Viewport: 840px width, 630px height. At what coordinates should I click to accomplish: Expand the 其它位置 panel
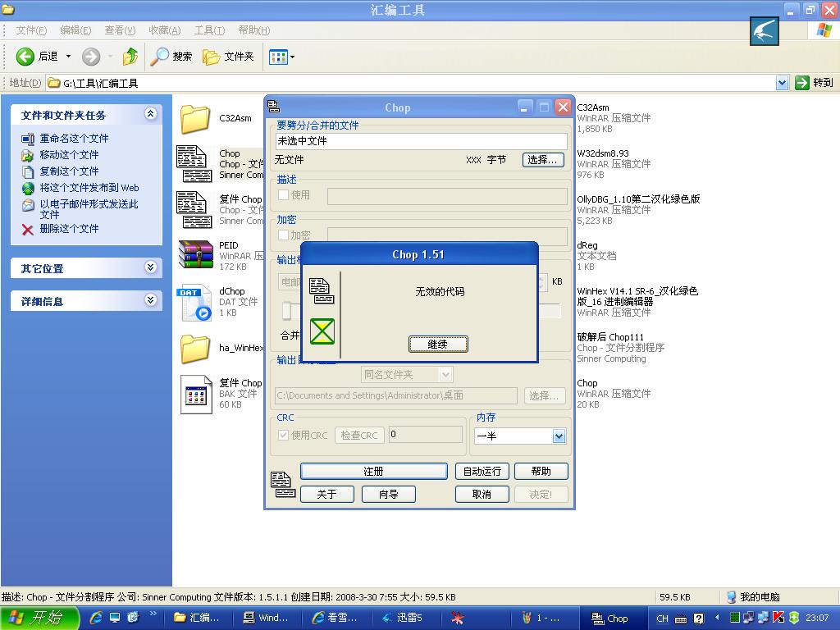151,267
